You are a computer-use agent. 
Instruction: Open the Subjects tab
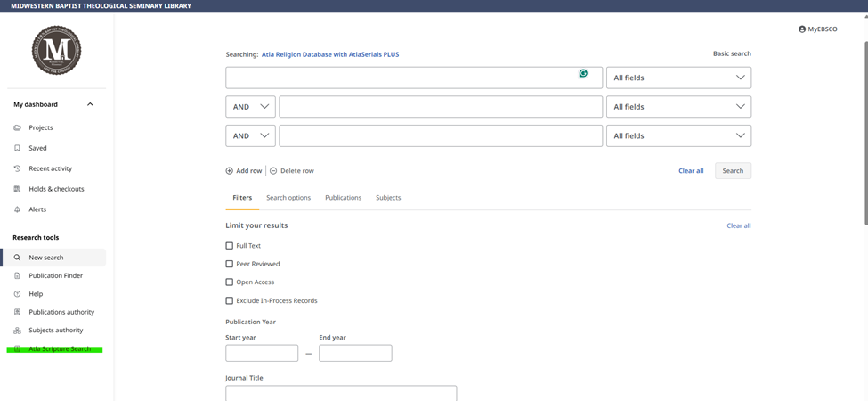(388, 198)
